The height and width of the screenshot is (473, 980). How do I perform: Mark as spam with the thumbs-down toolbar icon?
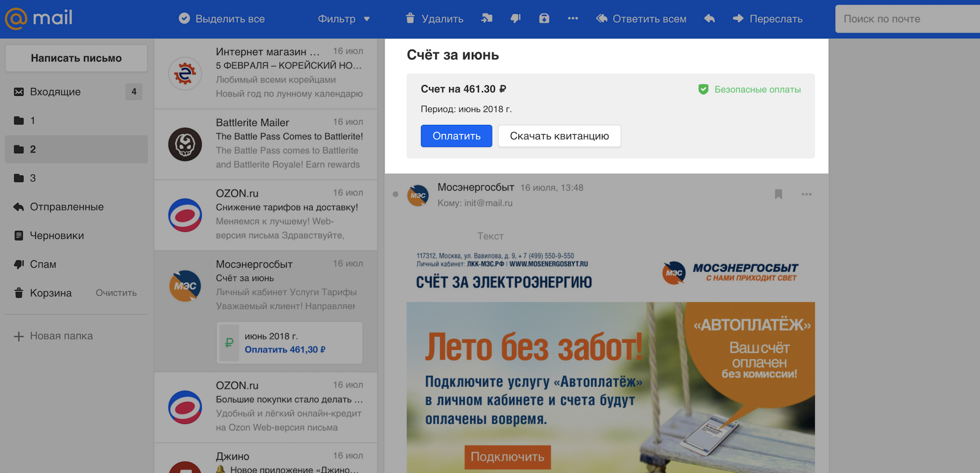coord(516,18)
